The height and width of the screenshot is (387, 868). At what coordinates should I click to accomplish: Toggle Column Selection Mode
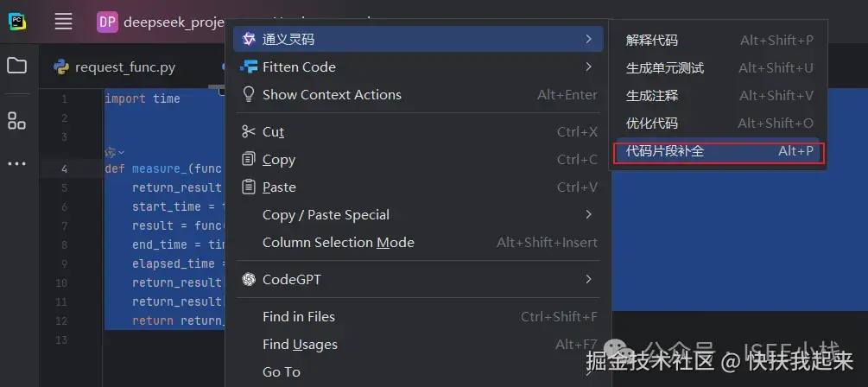339,243
